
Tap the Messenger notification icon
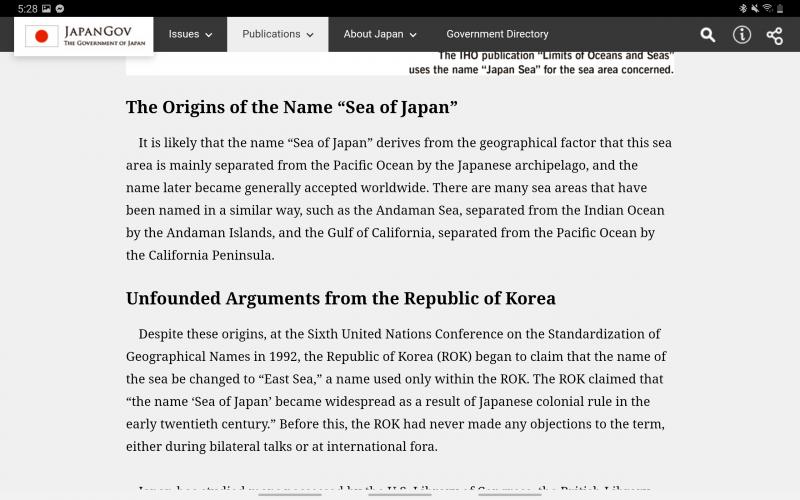pos(61,8)
